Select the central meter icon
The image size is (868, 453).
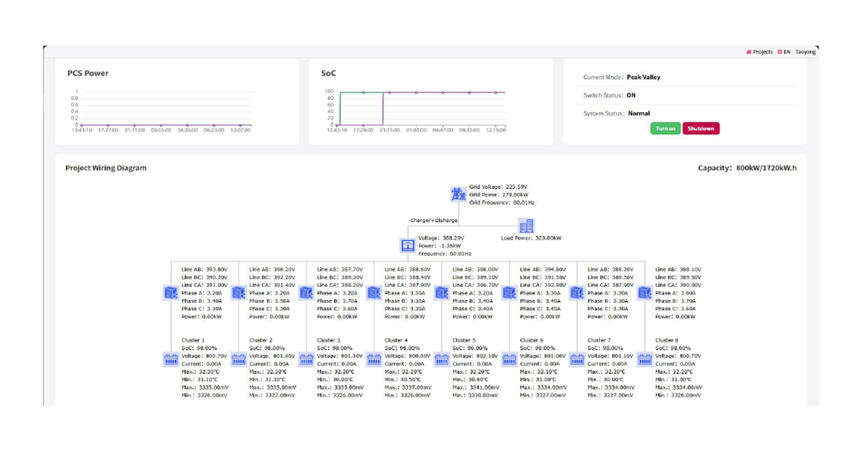click(407, 246)
